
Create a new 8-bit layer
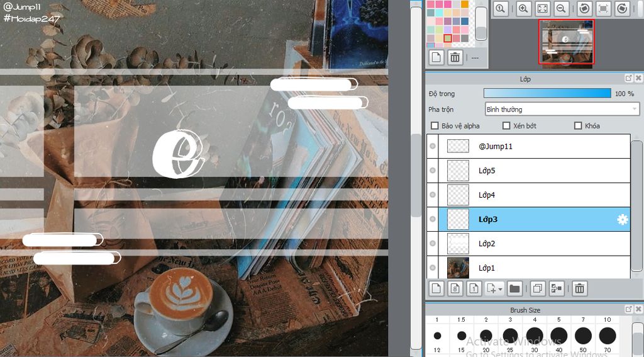[x=455, y=289]
